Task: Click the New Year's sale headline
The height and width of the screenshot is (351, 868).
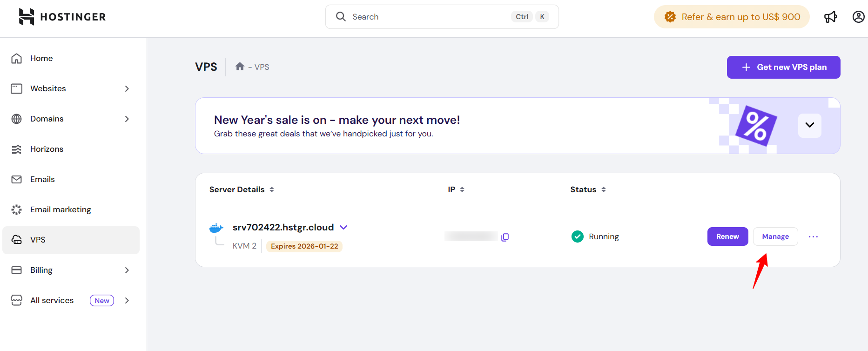Action: pos(337,120)
